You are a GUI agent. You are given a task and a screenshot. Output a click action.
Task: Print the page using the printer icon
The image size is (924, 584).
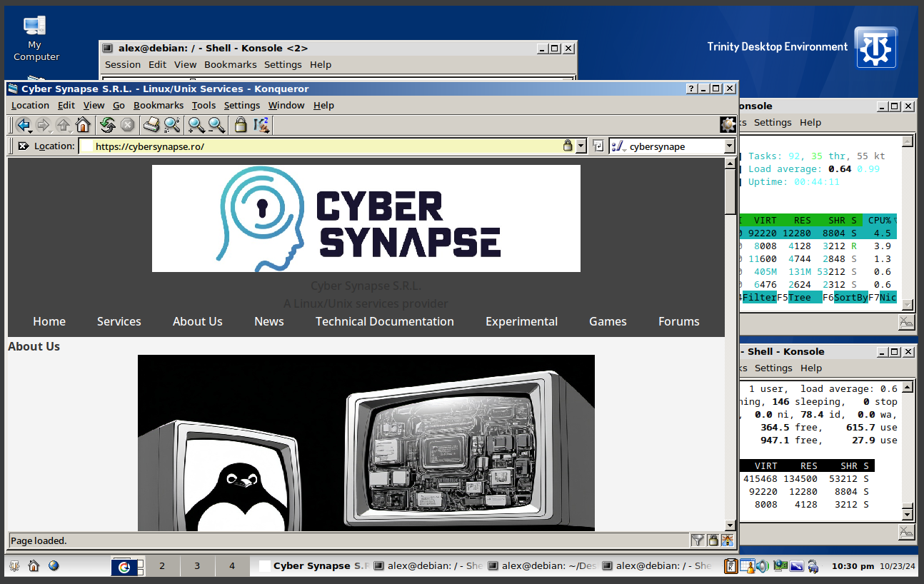(x=151, y=126)
